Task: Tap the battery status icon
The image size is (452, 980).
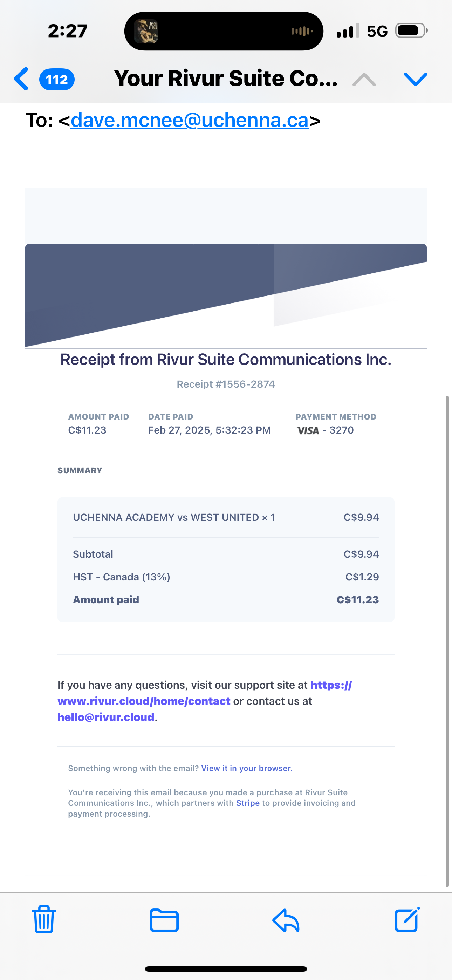Action: (x=411, y=31)
